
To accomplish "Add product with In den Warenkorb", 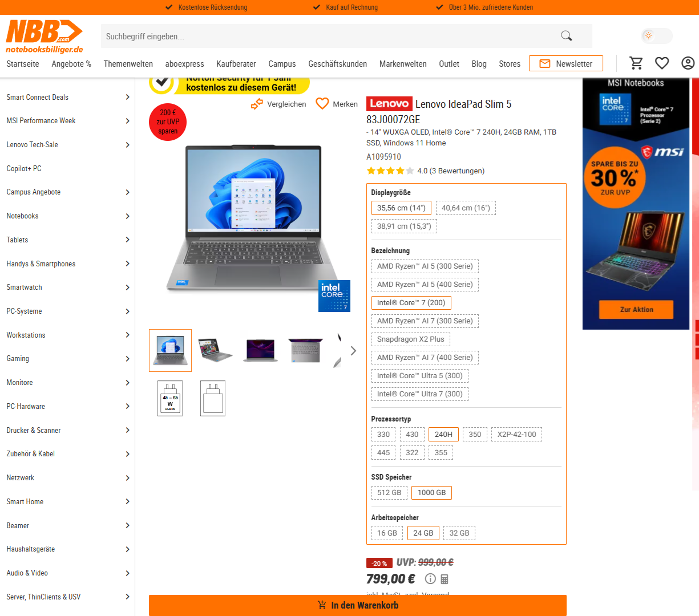I will click(x=358, y=605).
